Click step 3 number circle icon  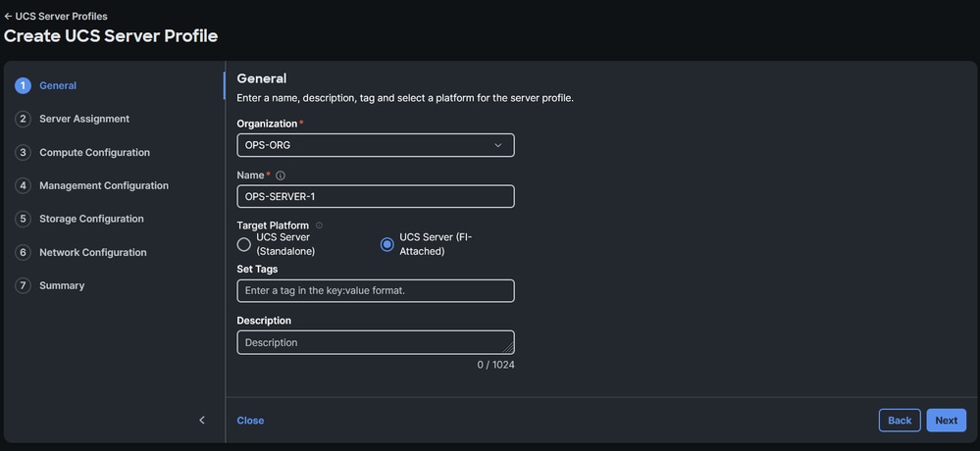(24, 152)
